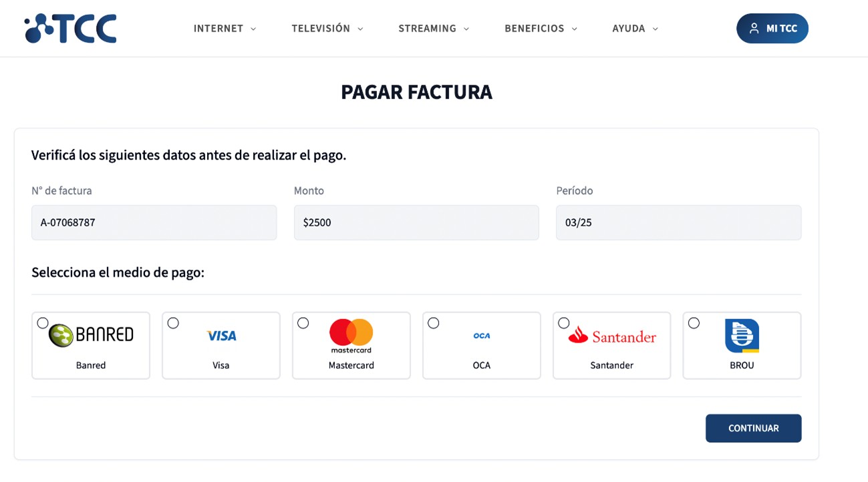Expand the Streaming dropdown chevron
The height and width of the screenshot is (482, 868).
[x=466, y=29]
